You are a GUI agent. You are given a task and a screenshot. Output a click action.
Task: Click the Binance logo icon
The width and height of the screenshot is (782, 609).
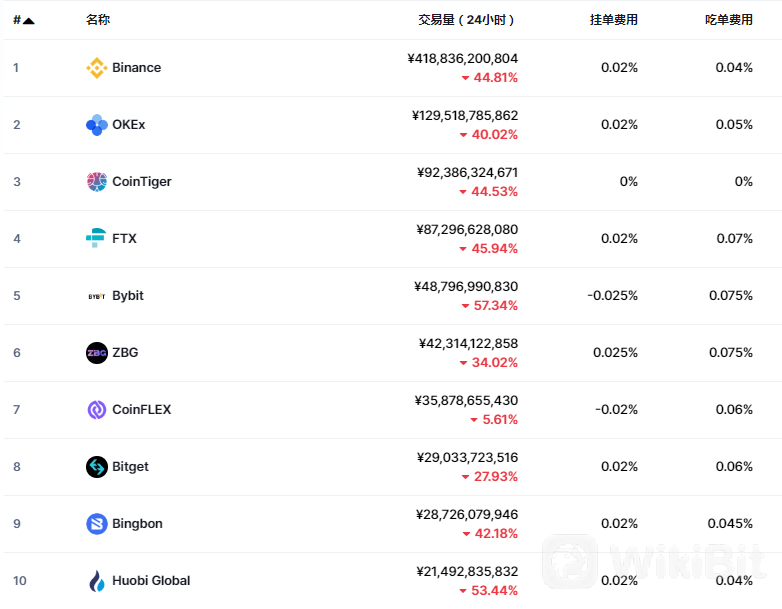tap(96, 68)
